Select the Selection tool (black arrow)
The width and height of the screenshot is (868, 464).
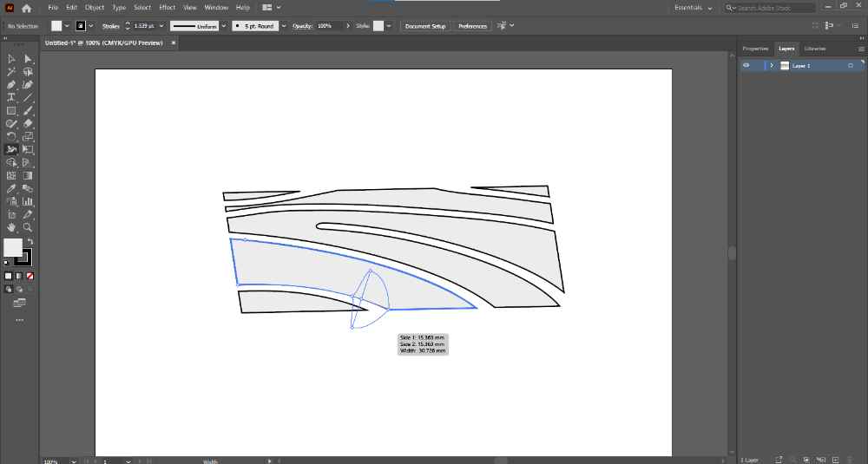11,59
